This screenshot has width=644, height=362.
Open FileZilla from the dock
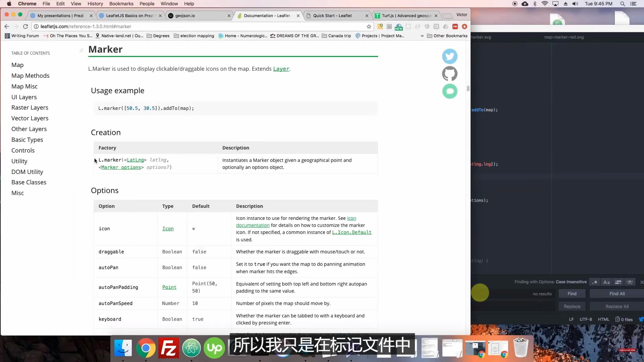pos(168,348)
